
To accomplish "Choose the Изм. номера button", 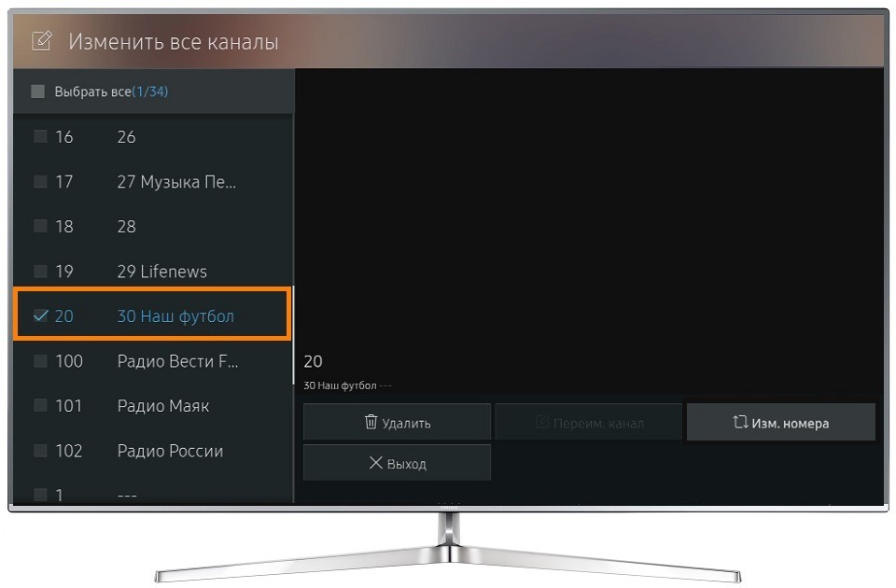I will click(x=780, y=422).
